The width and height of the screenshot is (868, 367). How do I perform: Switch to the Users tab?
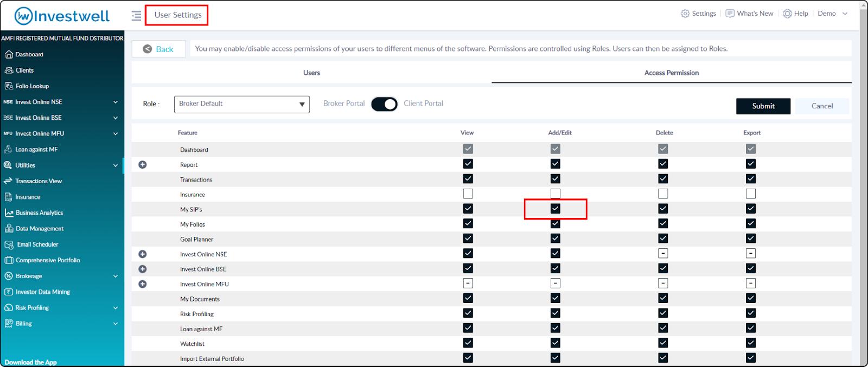(x=311, y=73)
